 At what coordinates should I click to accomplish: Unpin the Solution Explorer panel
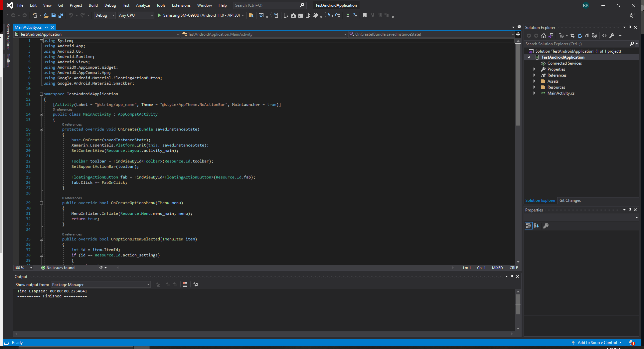[x=630, y=27]
